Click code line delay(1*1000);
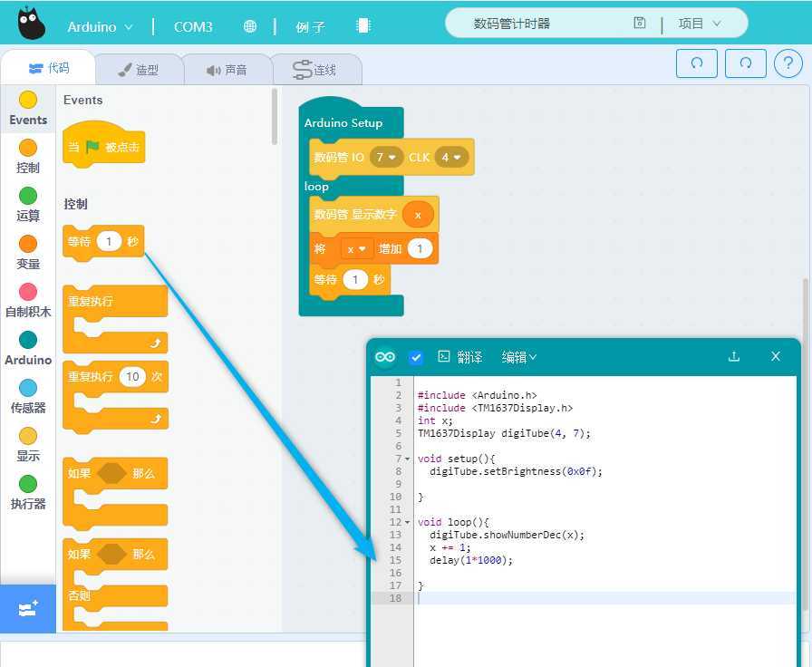This screenshot has height=667, width=812. (470, 560)
